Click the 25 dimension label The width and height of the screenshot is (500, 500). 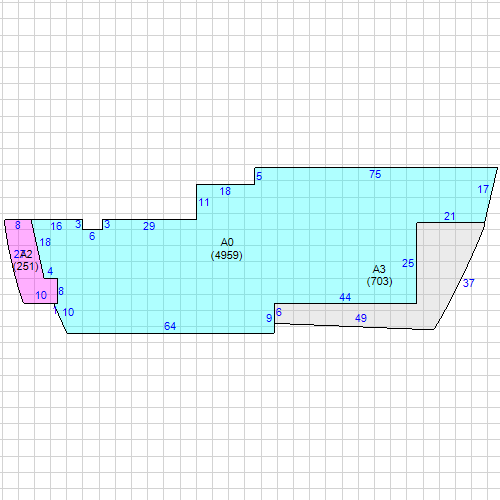pos(408,263)
